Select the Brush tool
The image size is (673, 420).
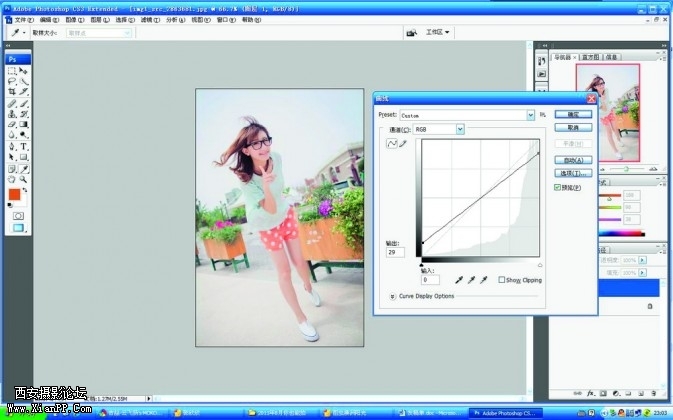click(24, 103)
